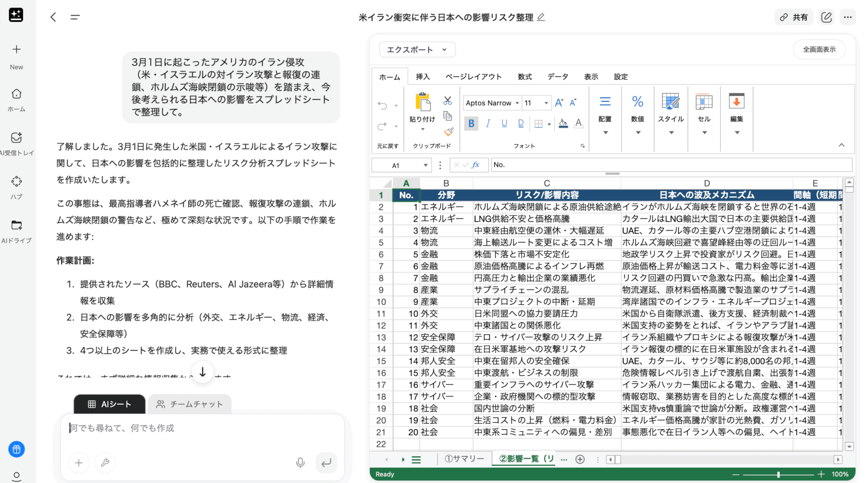
Task: Open the cell name box dropdown
Action: tap(425, 165)
